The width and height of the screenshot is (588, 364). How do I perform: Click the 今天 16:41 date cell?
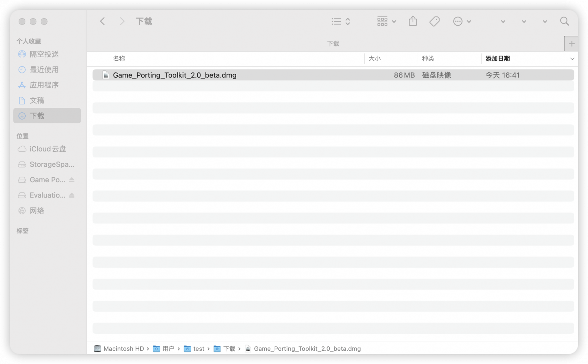pyautogui.click(x=502, y=75)
